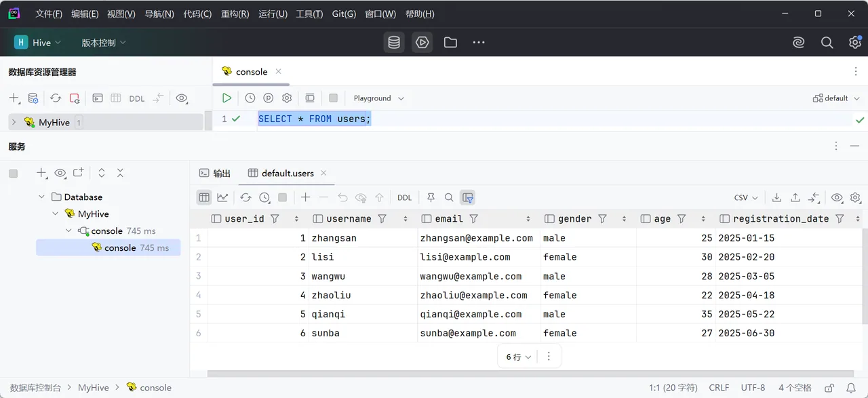This screenshot has width=868, height=398.
Task: Click the DDL button in the result grid toolbar
Action: [x=405, y=197]
